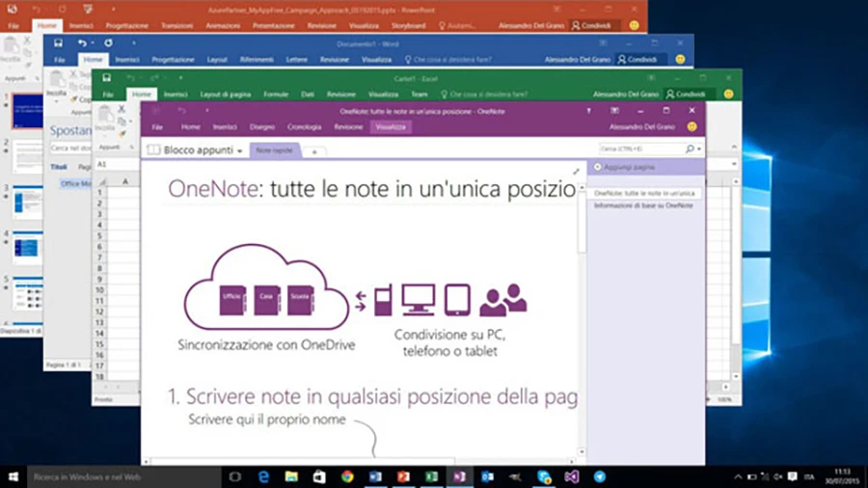Show hidden system tray icons
868x488 pixels.
[738, 476]
